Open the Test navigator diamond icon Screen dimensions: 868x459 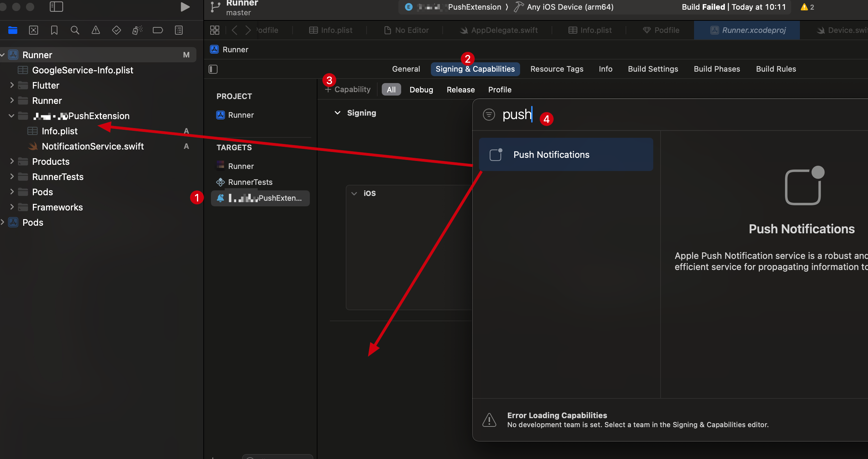pos(117,30)
